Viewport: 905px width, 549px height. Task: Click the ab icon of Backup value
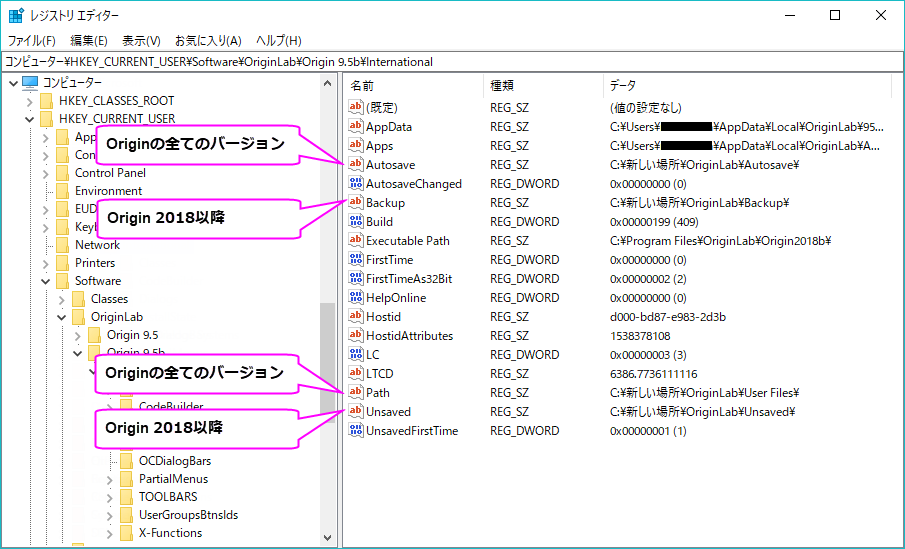[x=356, y=203]
